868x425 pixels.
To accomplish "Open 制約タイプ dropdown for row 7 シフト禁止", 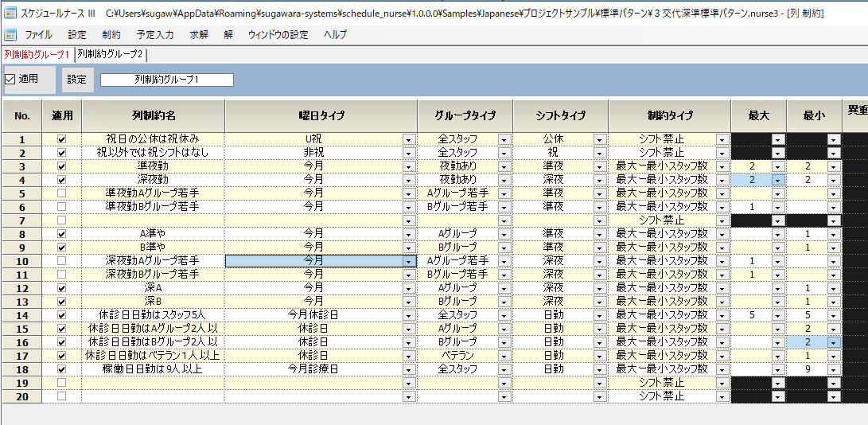I will (x=722, y=220).
